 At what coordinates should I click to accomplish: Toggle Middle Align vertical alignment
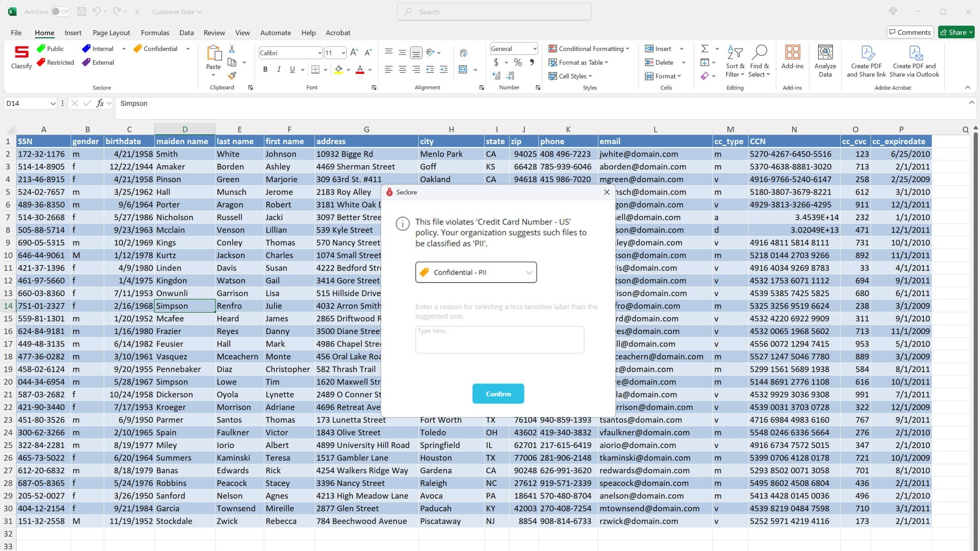(402, 52)
